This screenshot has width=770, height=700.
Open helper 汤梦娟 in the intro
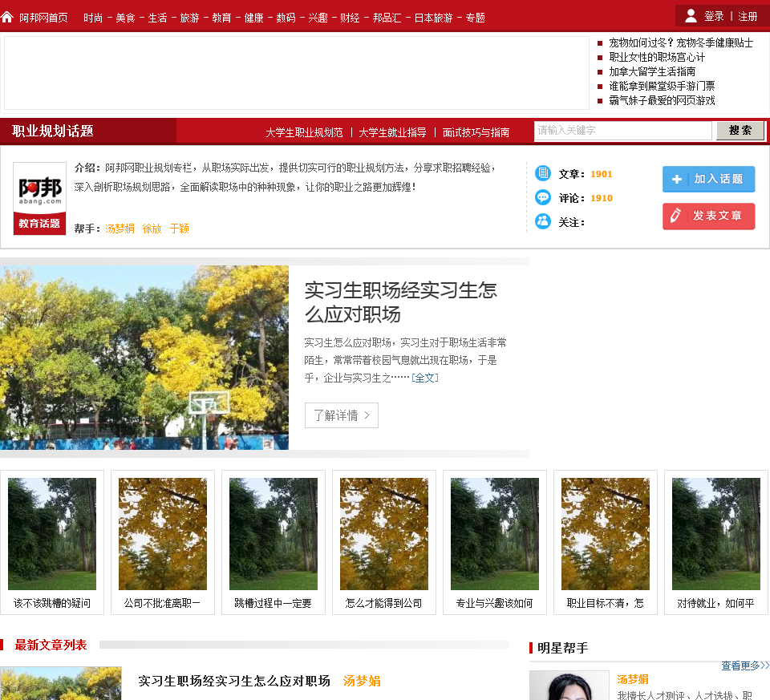click(120, 229)
